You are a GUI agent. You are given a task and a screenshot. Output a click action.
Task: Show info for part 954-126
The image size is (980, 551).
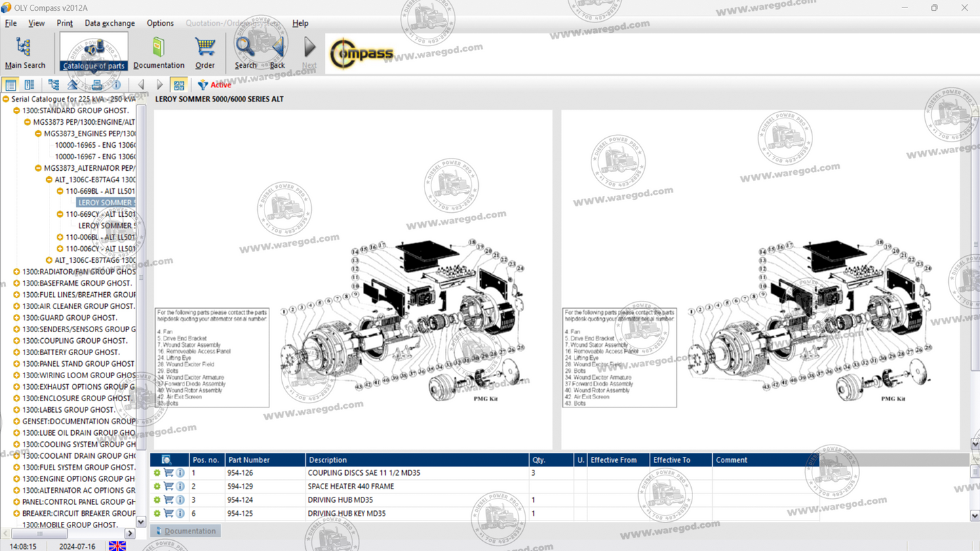pos(180,473)
